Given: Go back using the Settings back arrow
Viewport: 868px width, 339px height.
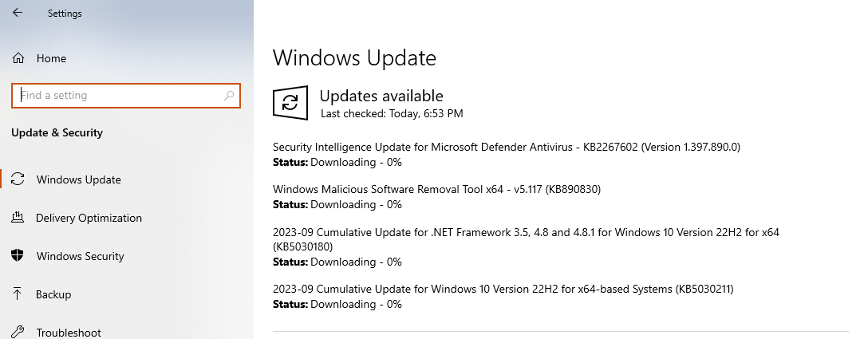Looking at the screenshot, I should [18, 13].
